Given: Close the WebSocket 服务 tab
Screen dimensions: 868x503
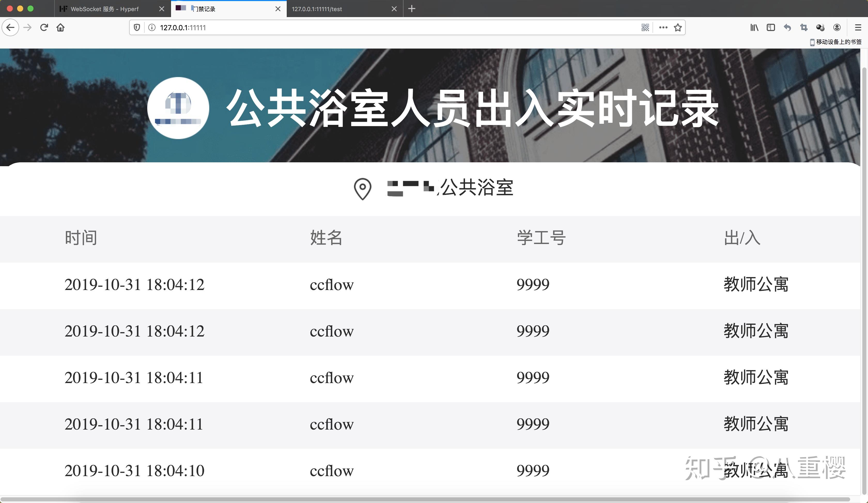Looking at the screenshot, I should point(161,9).
